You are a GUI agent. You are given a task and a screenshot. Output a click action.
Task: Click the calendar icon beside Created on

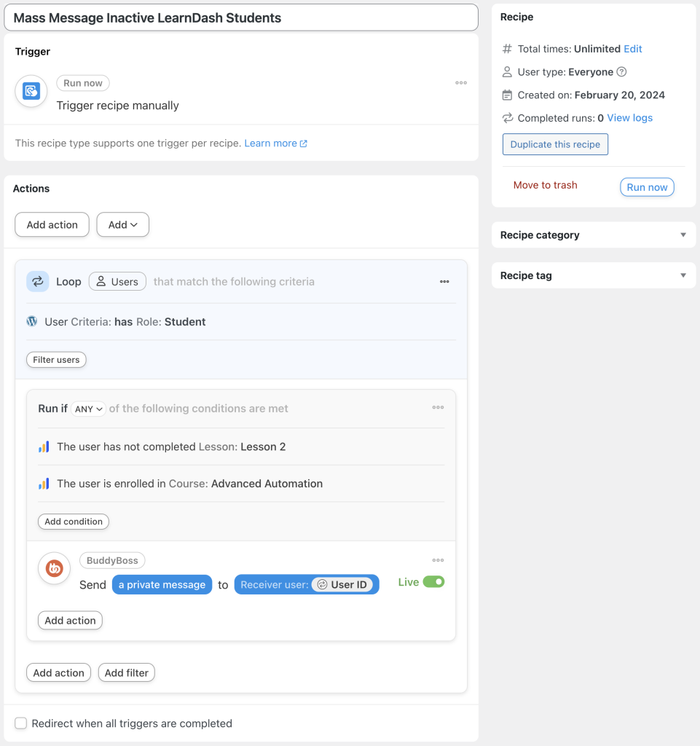(506, 95)
